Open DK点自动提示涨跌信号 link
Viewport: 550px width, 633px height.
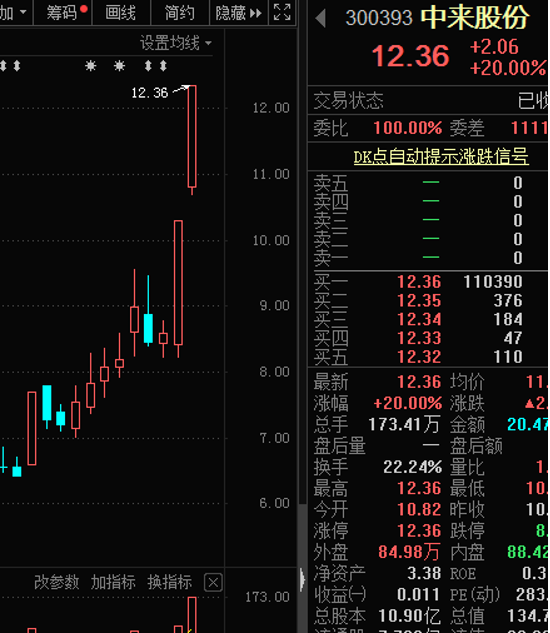pyautogui.click(x=441, y=157)
